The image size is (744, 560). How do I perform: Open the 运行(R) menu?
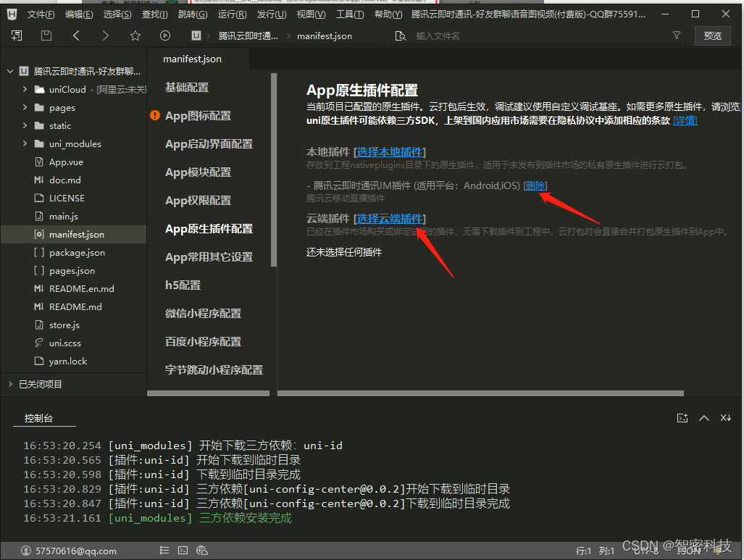click(232, 14)
